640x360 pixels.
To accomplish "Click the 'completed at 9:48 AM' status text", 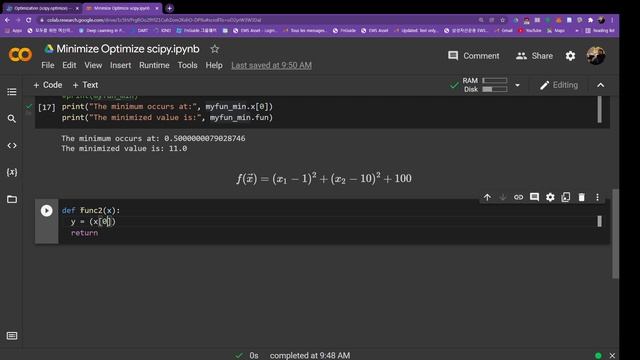I will pyautogui.click(x=310, y=356).
